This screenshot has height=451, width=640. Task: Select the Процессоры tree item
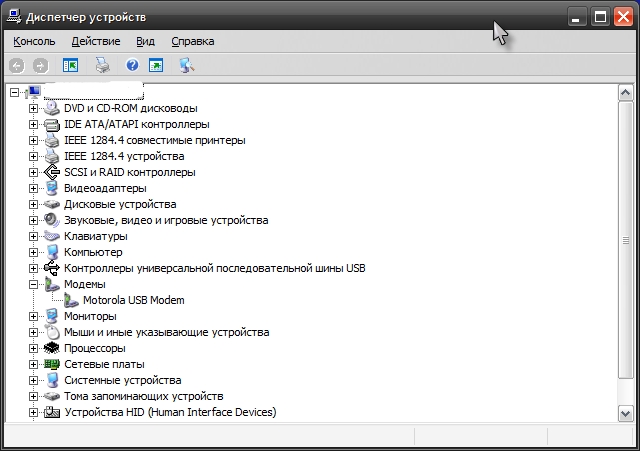95,349
